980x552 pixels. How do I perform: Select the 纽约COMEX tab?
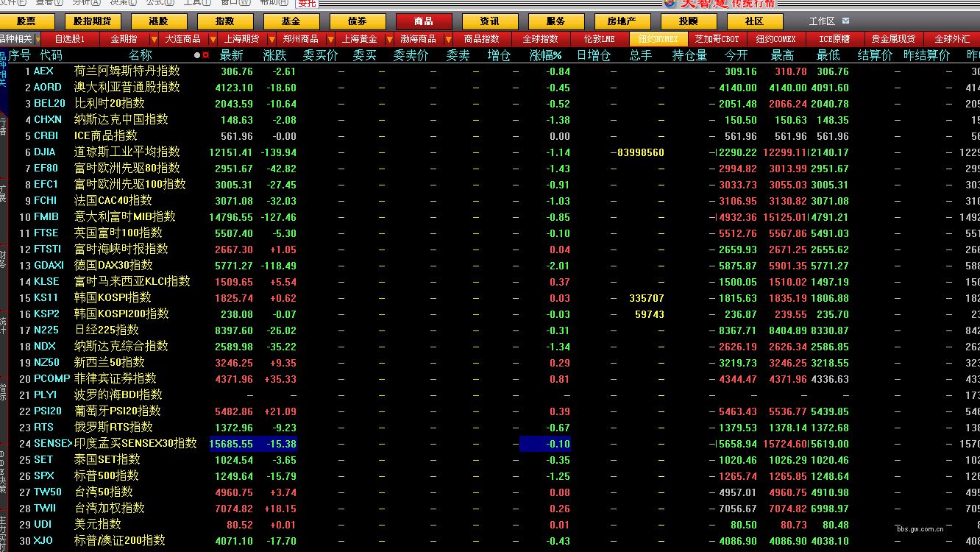tap(775, 39)
